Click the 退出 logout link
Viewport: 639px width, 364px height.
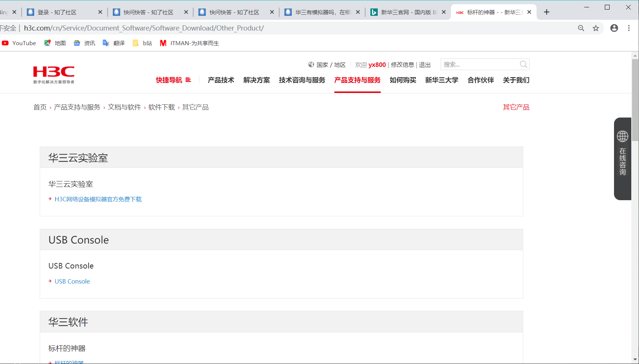click(425, 65)
